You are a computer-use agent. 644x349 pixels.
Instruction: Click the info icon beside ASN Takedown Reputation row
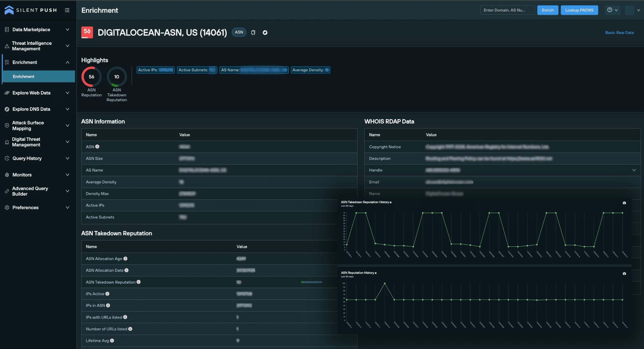[x=138, y=282]
